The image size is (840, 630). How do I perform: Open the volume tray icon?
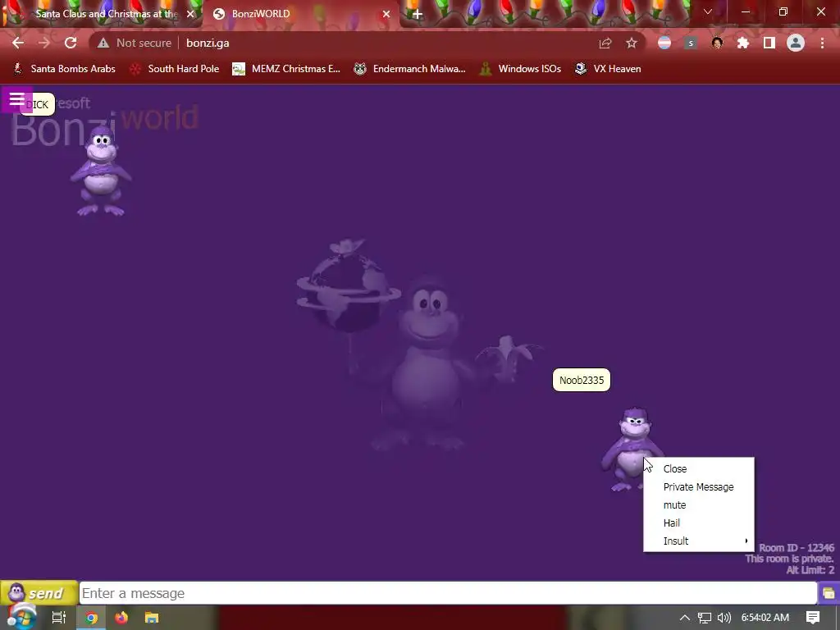[724, 618]
